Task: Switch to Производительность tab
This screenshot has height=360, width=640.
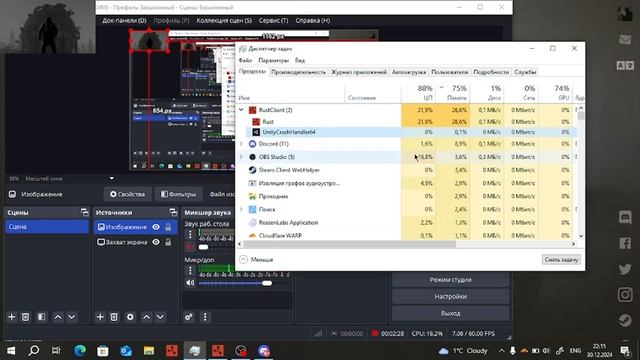Action: (298, 72)
